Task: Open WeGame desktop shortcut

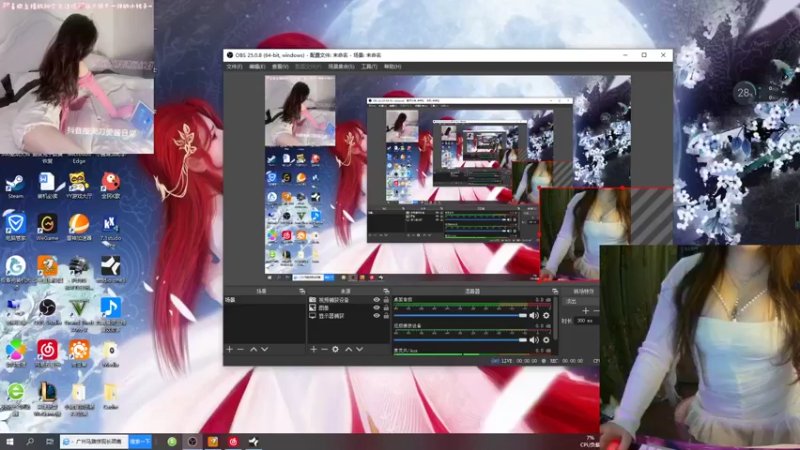Action: [x=47, y=228]
